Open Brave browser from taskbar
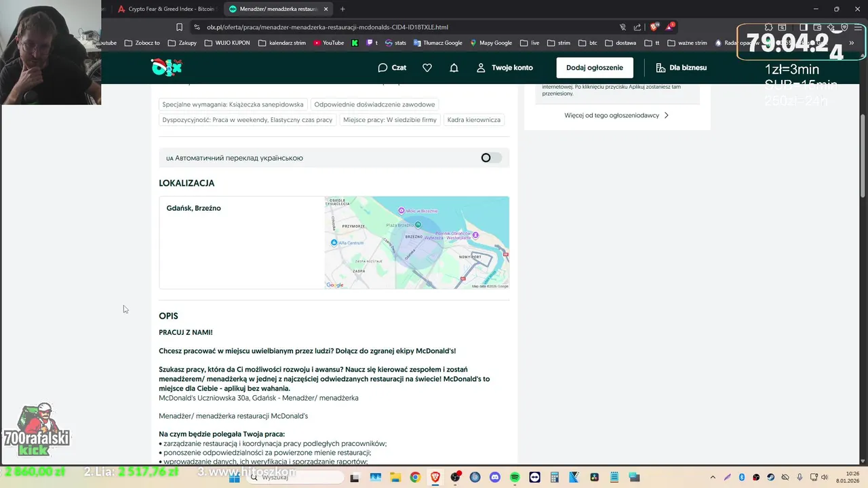The width and height of the screenshot is (868, 488). [x=435, y=478]
